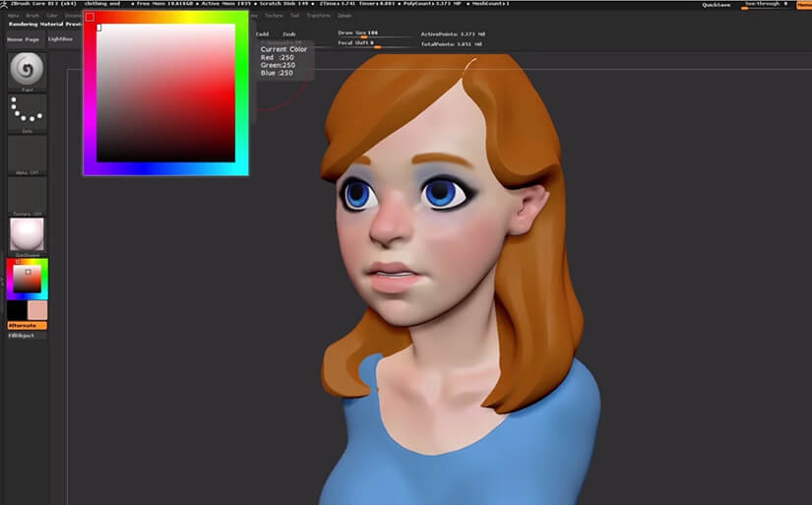Click the large color picker saturation square
812x505 pixels.
point(165,93)
